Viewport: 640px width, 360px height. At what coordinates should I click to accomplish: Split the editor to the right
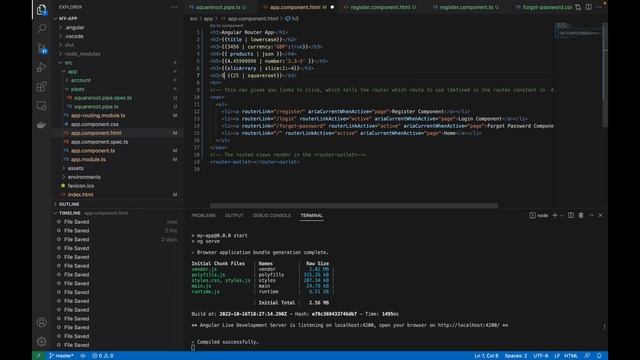589,7
